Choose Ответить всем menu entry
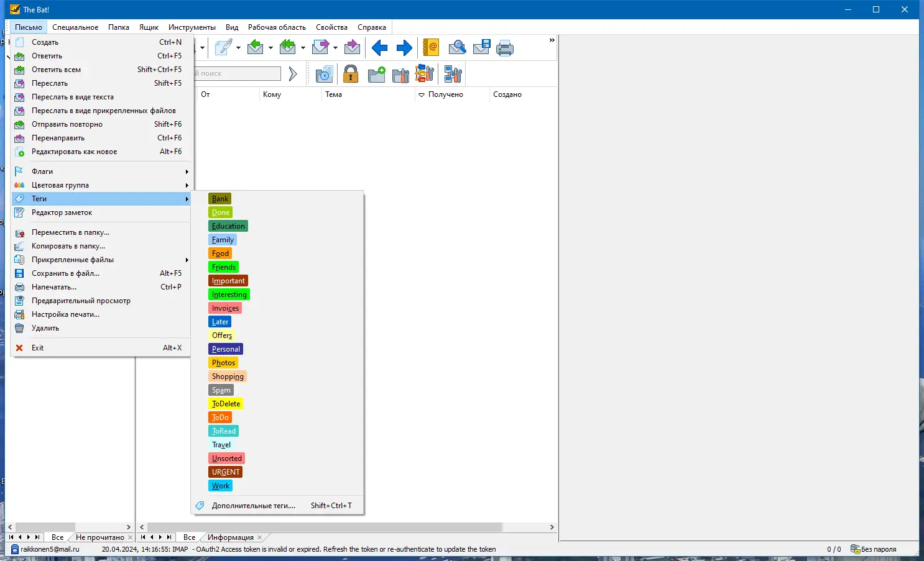This screenshot has height=561, width=924. click(x=101, y=70)
